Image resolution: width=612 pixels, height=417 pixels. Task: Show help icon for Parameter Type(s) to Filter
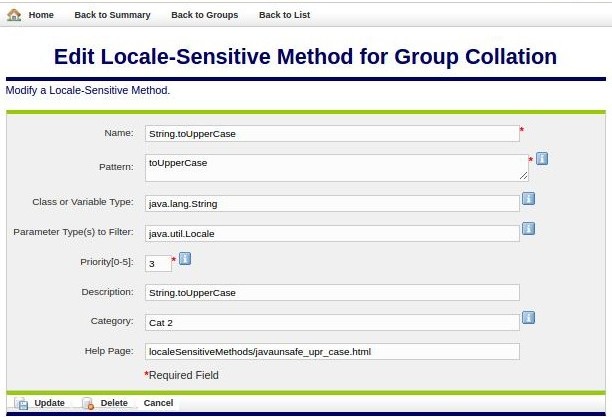[x=528, y=229]
